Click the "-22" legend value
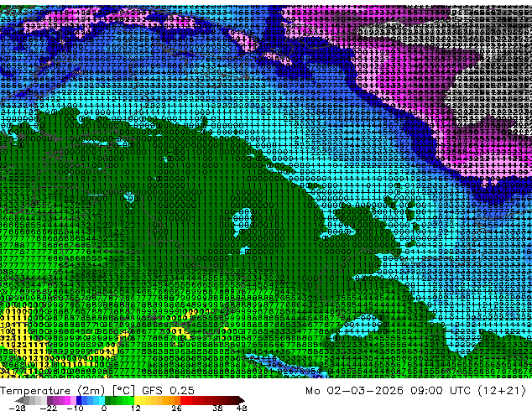The height and width of the screenshot is (411, 532). pyautogui.click(x=48, y=408)
